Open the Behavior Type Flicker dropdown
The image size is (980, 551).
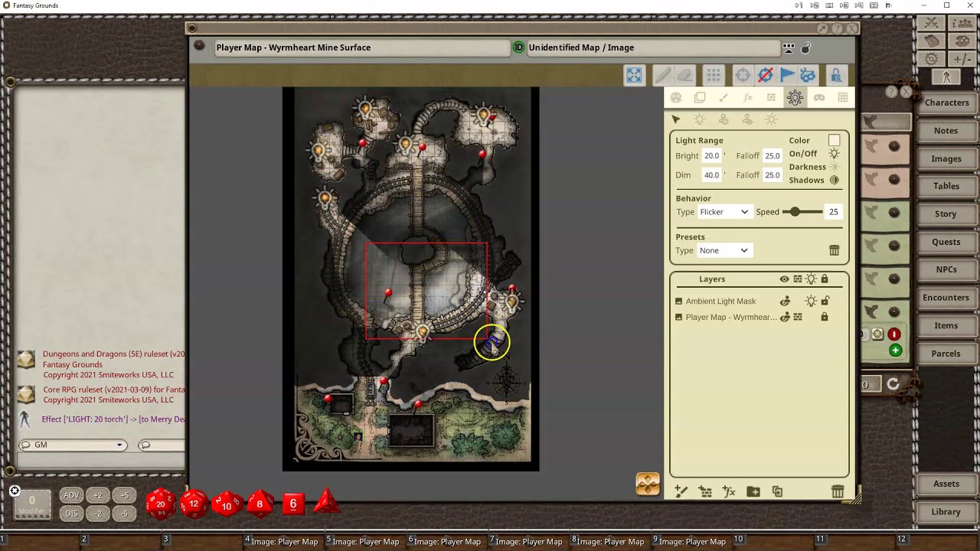(x=724, y=212)
